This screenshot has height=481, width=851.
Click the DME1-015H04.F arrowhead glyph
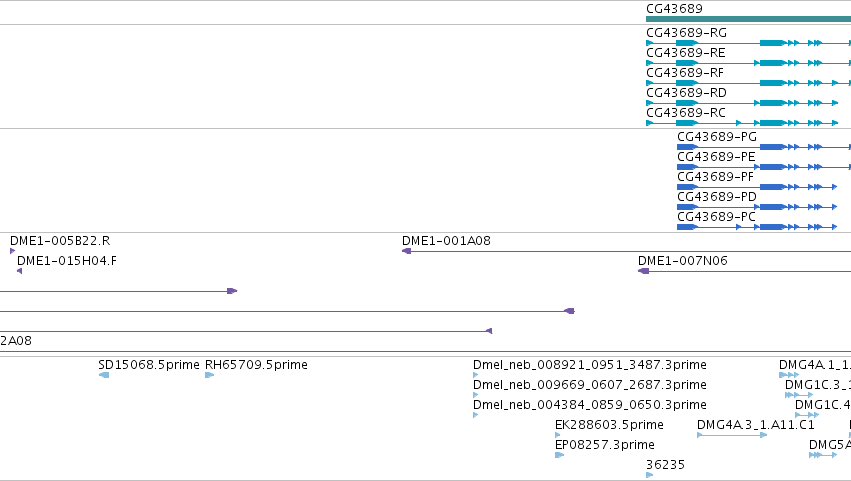point(20,271)
